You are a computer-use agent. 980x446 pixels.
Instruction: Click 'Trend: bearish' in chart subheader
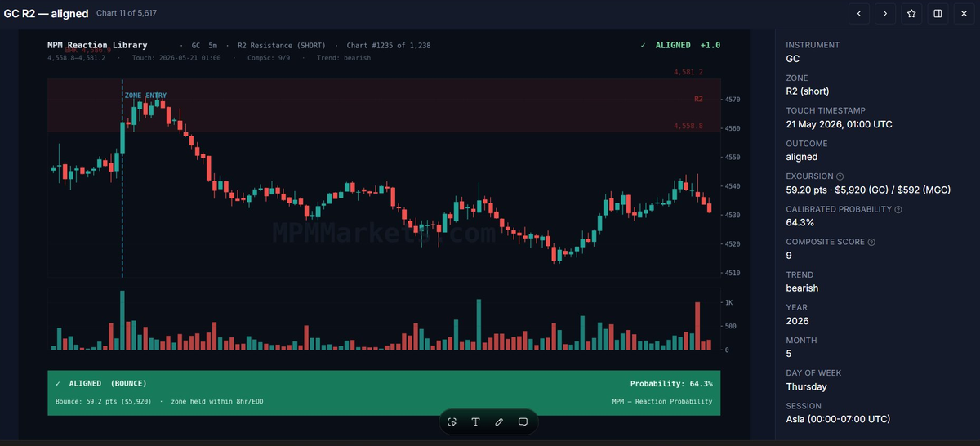pyautogui.click(x=344, y=58)
